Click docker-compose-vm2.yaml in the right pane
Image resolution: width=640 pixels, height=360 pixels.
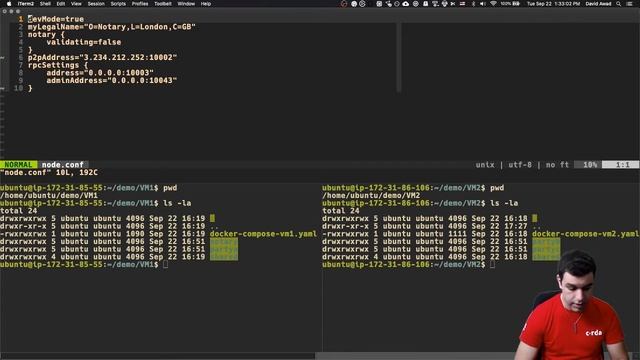(585, 234)
